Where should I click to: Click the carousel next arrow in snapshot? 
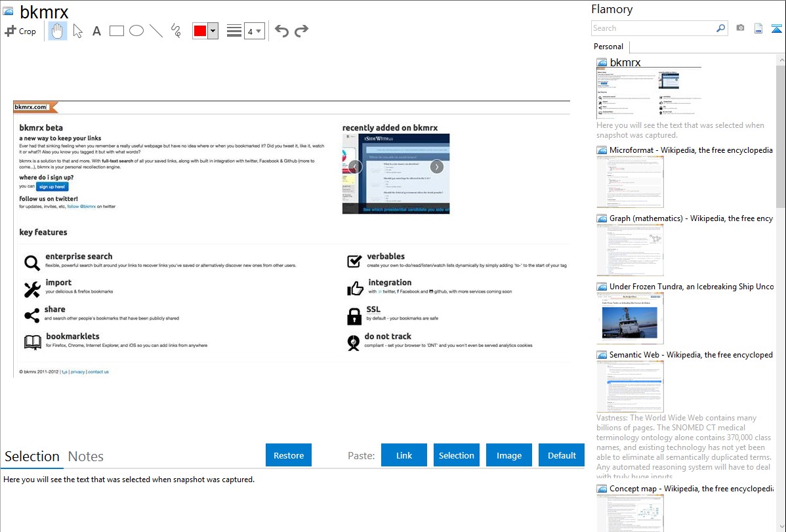point(436,167)
